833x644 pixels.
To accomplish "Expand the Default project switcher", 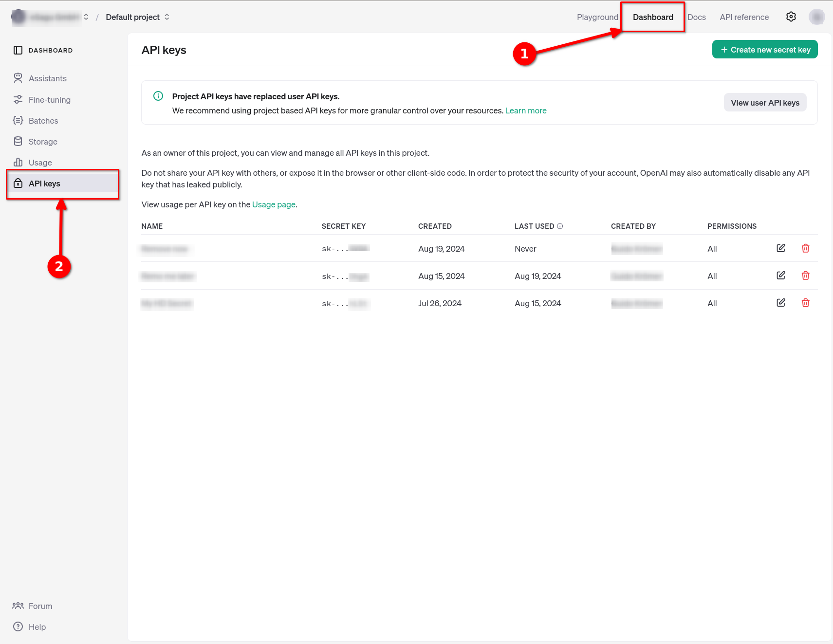I will pos(137,17).
